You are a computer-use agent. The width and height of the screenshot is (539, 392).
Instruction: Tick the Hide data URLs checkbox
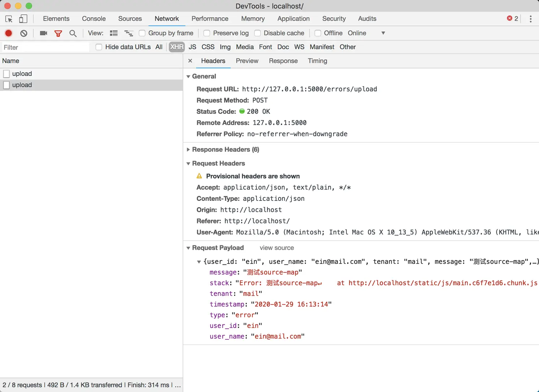tap(99, 47)
